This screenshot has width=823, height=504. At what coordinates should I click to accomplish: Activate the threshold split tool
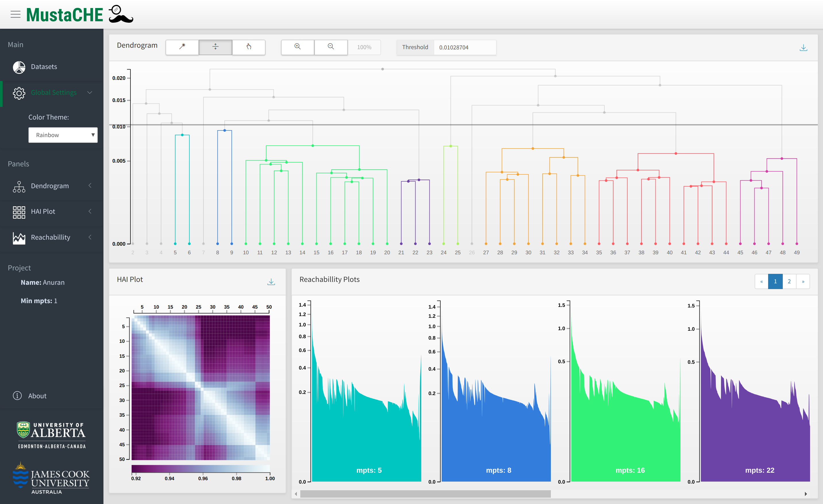[216, 47]
